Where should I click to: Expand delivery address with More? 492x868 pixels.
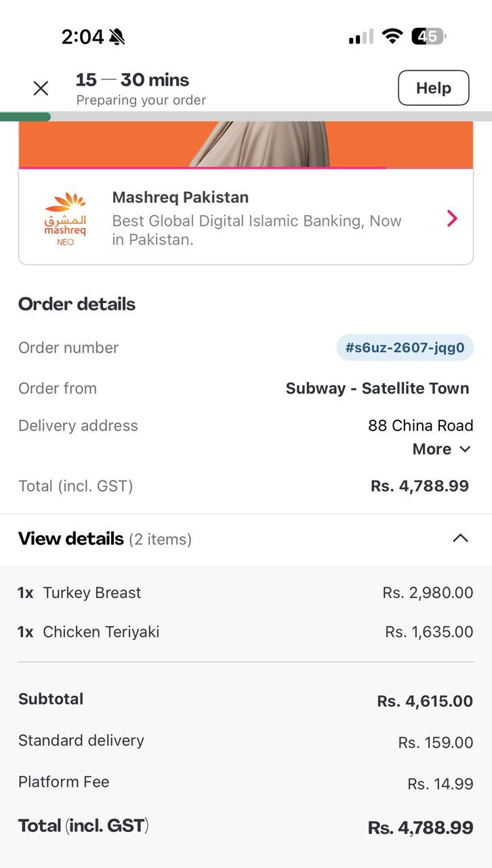coord(441,449)
